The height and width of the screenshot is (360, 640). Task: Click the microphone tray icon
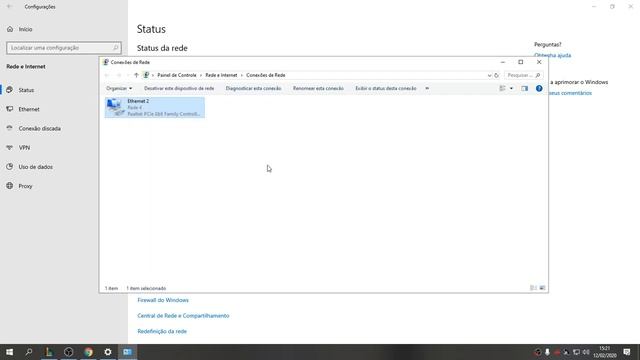[x=547, y=352]
